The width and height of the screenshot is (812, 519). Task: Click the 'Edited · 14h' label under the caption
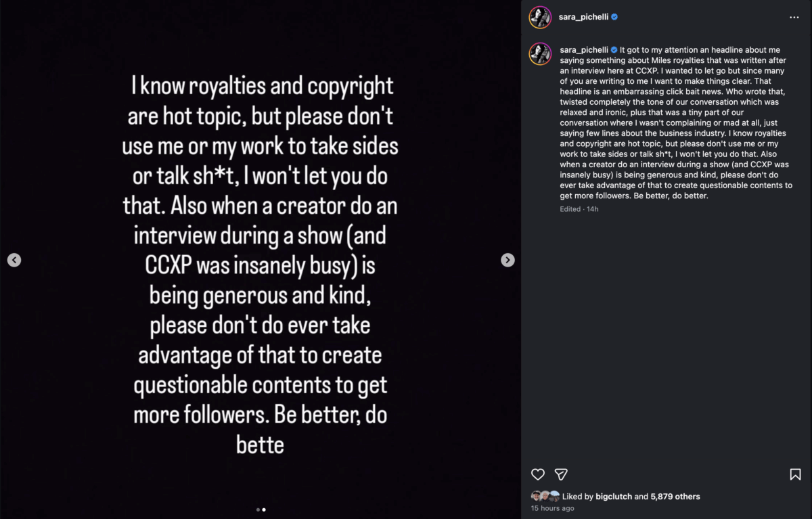579,209
